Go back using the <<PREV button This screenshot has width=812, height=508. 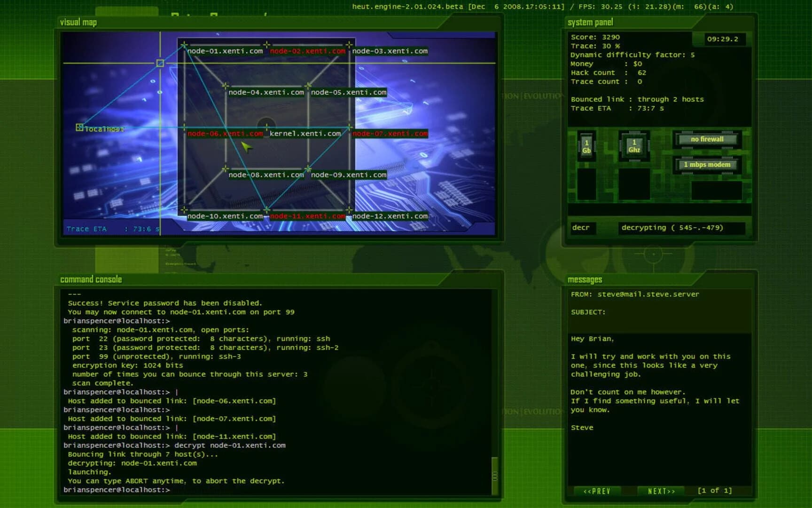point(598,491)
